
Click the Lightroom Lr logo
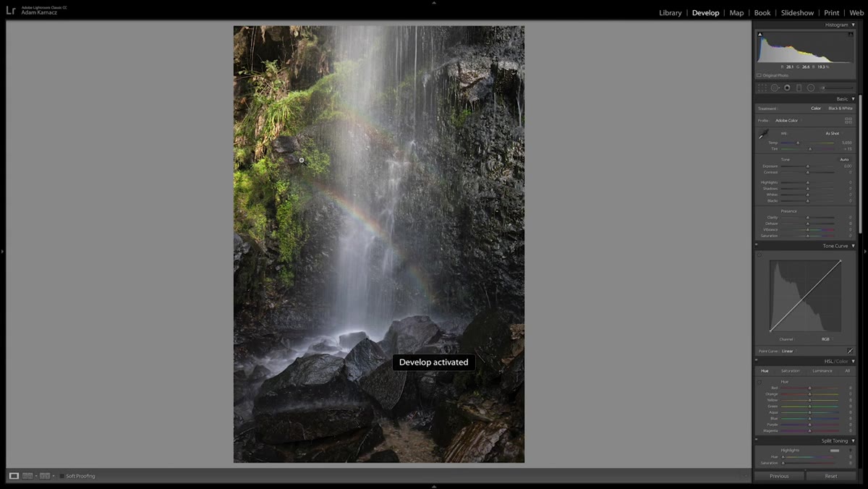coord(11,10)
